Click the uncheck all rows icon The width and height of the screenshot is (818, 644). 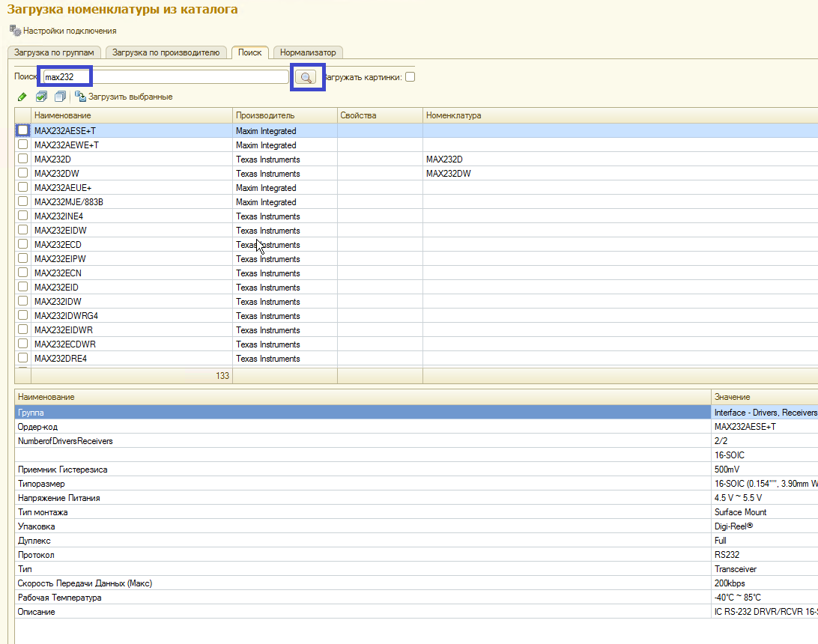[60, 97]
